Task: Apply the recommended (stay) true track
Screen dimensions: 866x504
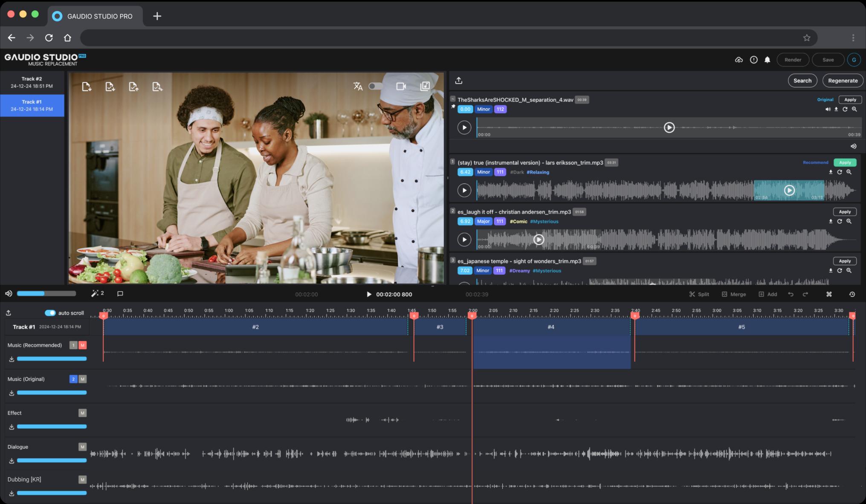Action: pyautogui.click(x=844, y=162)
